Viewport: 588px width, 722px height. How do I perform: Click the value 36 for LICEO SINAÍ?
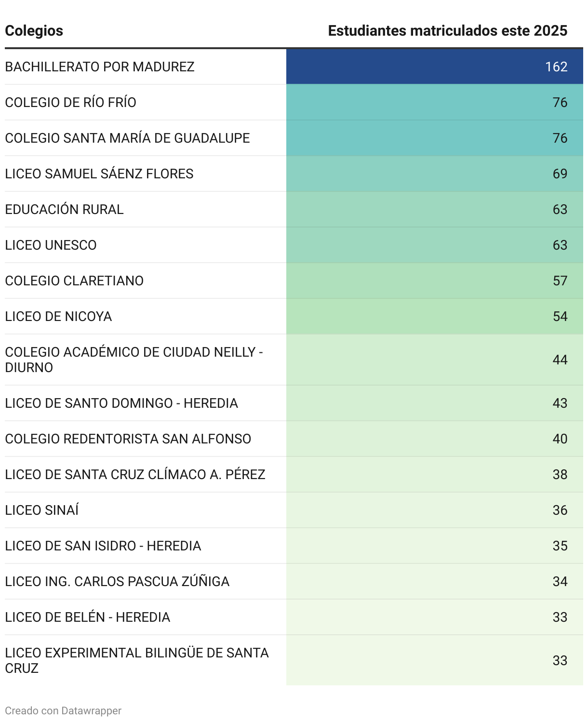(560, 510)
